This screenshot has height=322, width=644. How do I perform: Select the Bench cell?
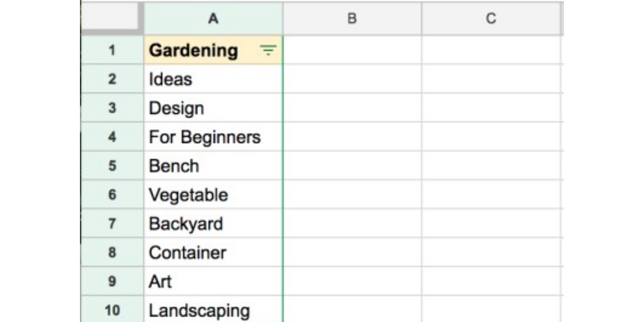213,166
